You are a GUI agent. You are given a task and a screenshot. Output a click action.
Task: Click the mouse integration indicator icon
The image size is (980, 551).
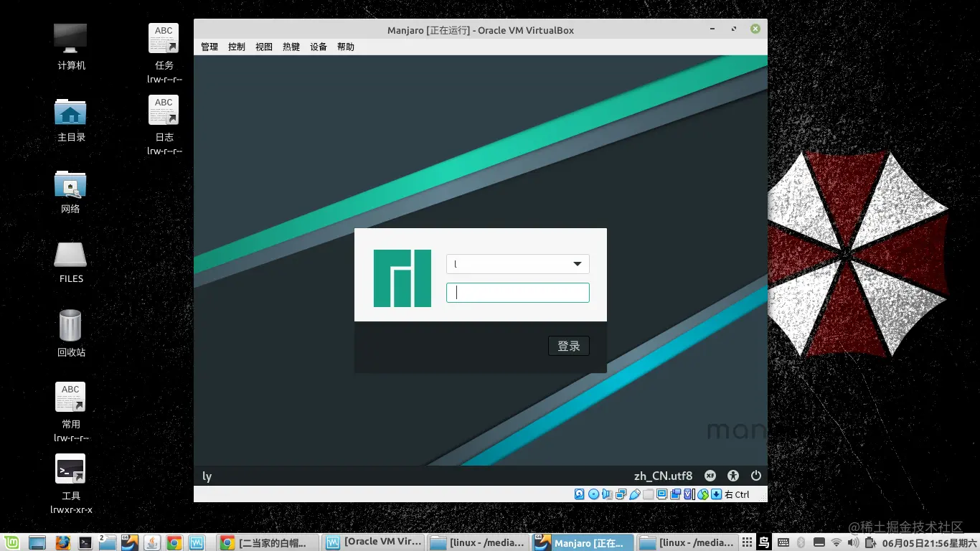tap(703, 494)
